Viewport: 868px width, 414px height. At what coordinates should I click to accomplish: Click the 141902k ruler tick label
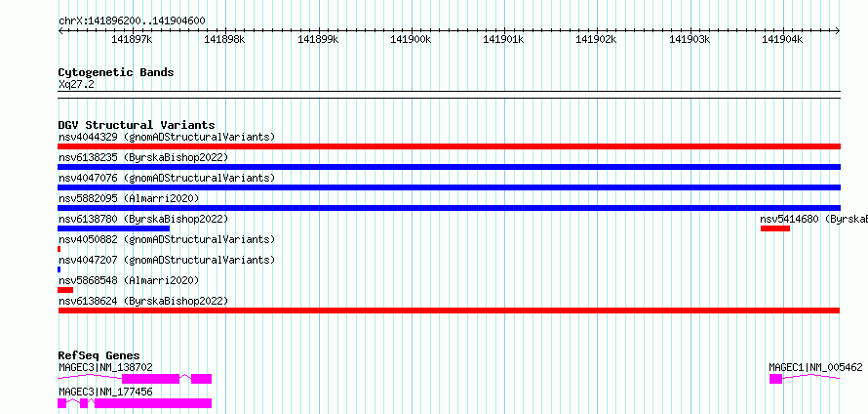[x=597, y=39]
